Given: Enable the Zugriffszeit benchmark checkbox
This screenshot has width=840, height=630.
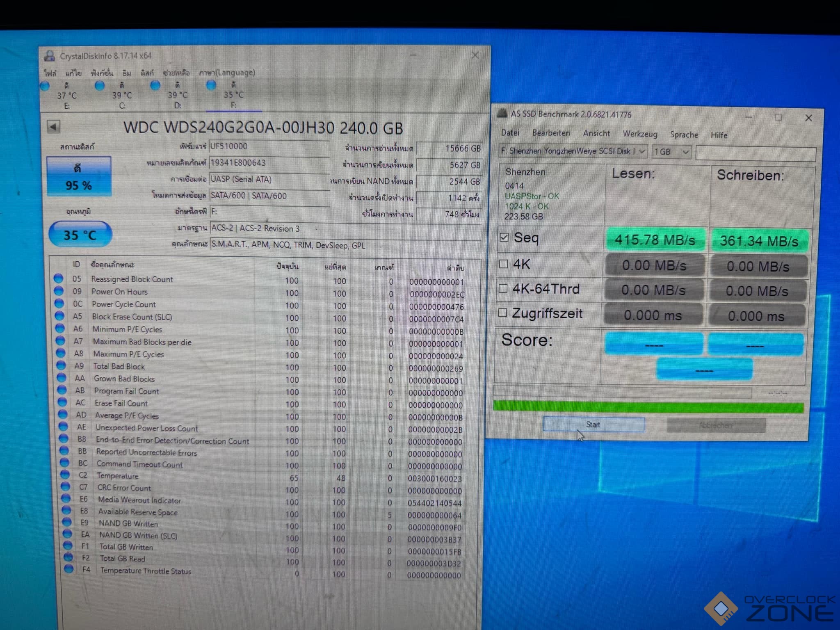Looking at the screenshot, I should [502, 313].
